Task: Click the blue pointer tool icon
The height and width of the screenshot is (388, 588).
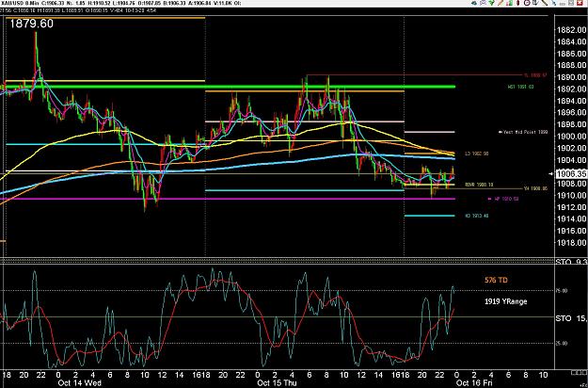Action: coord(554,3)
